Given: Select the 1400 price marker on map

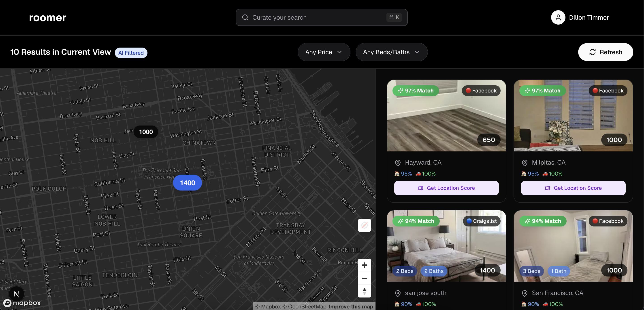Looking at the screenshot, I should tap(187, 183).
